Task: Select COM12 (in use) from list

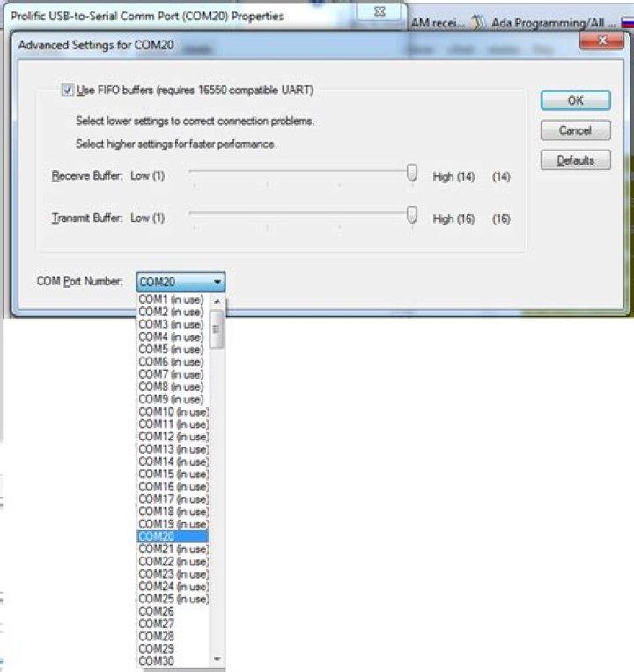Action: pos(173,436)
